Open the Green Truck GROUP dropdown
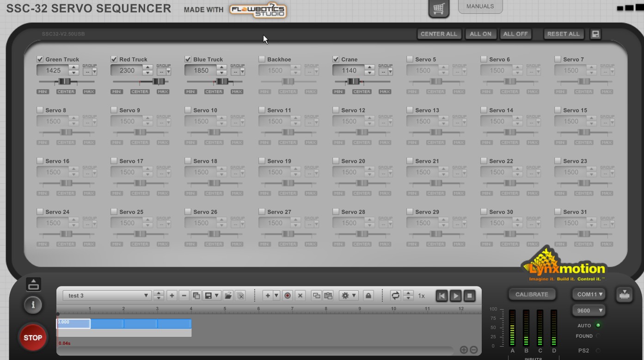 tap(90, 72)
